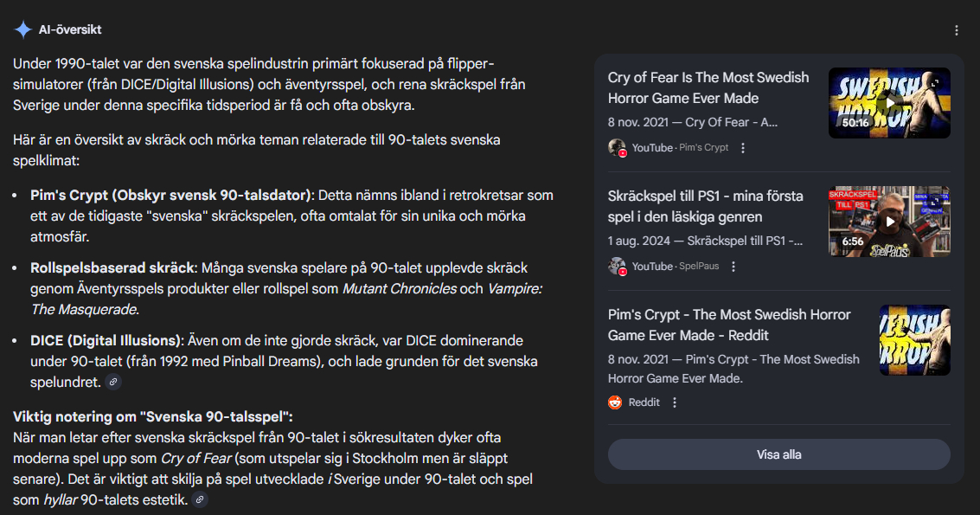The image size is (980, 515).
Task: Click the AI-översikt sparkle icon
Action: (x=22, y=29)
